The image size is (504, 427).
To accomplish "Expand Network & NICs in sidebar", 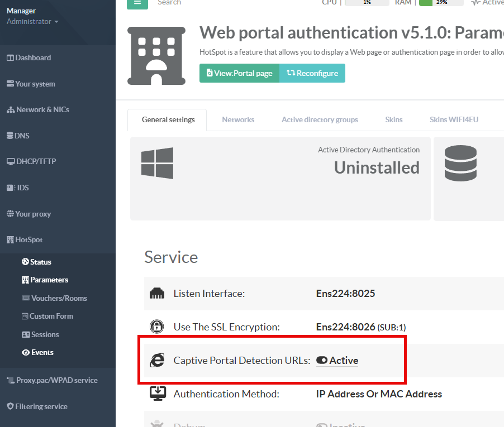I will tap(42, 110).
